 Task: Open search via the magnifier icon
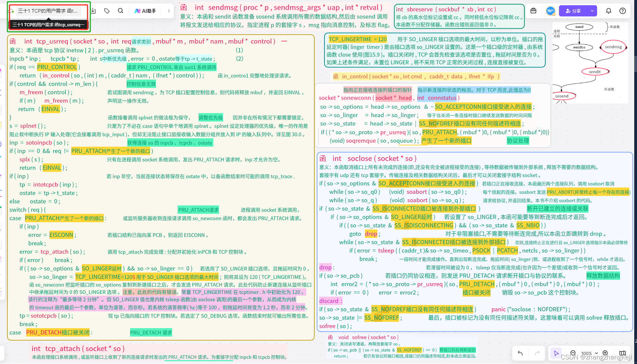[x=120, y=11]
